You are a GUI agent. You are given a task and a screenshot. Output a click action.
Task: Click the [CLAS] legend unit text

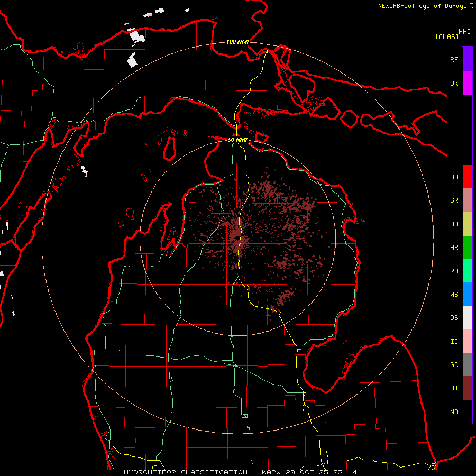[x=447, y=36]
